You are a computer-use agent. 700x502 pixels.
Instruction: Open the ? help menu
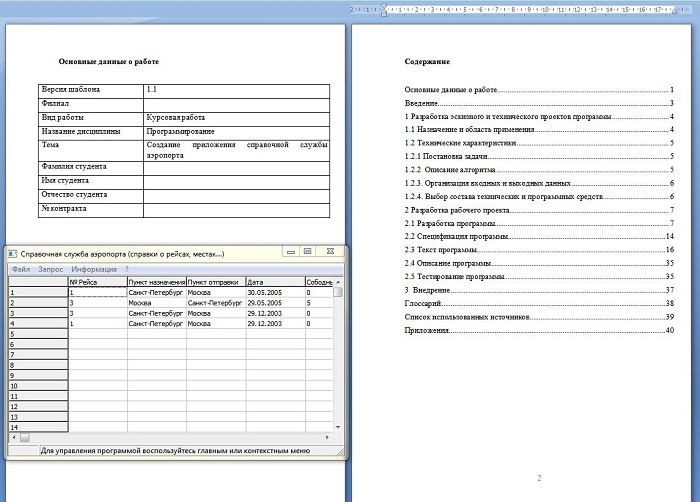pos(127,269)
